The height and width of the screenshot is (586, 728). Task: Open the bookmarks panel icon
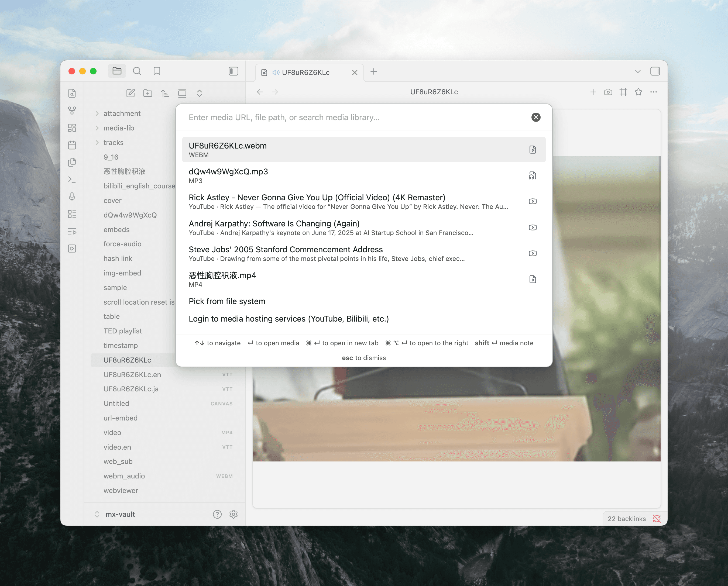[157, 71]
